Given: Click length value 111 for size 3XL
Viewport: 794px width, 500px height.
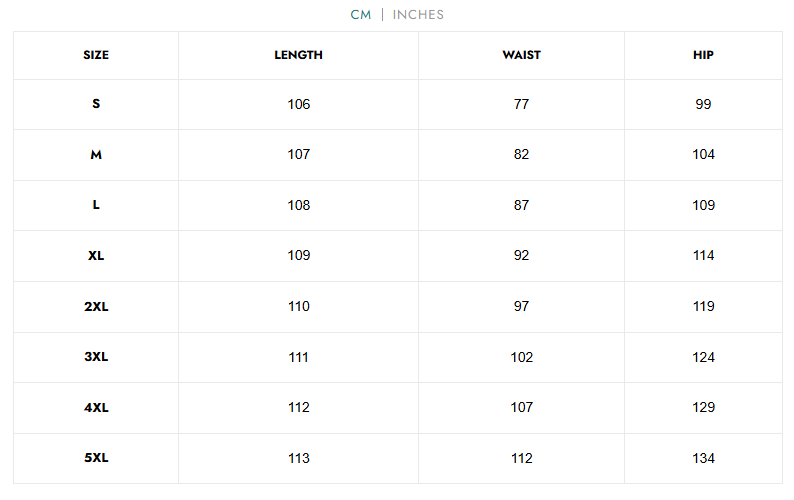Looking at the screenshot, I should [298, 357].
